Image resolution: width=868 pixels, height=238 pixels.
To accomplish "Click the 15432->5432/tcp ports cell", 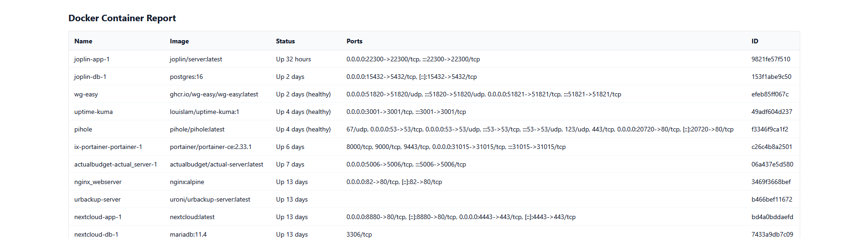I will [412, 77].
